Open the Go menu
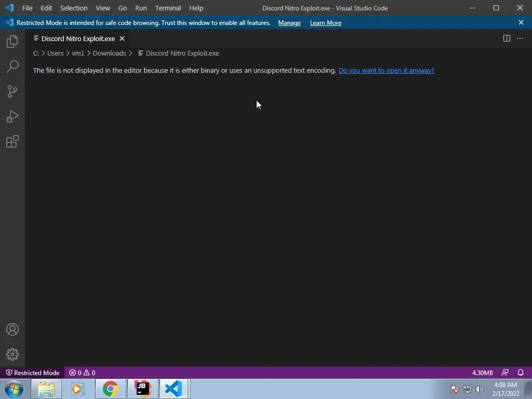 [x=123, y=8]
